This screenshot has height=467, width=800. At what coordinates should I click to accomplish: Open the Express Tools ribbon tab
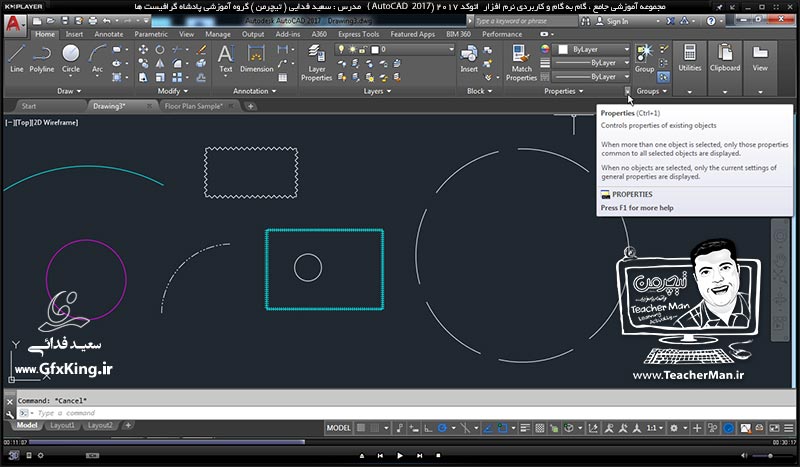tap(359, 34)
